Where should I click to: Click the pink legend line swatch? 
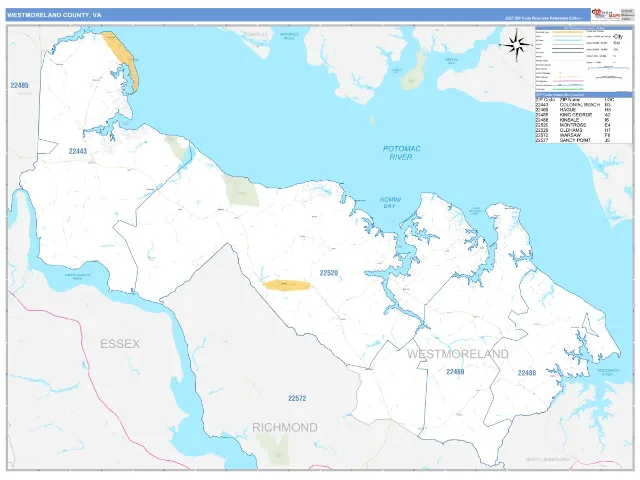568,81
